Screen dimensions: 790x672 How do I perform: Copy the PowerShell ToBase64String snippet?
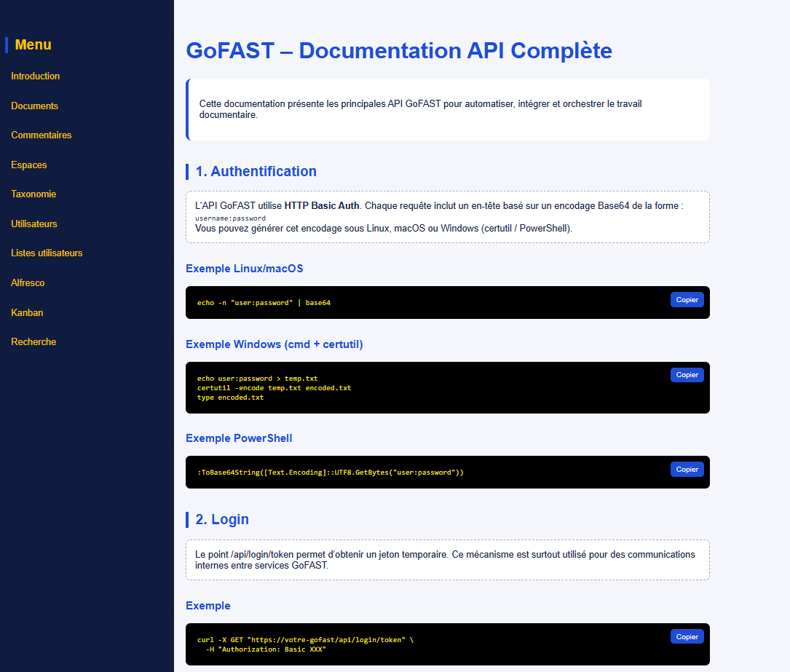[687, 470]
